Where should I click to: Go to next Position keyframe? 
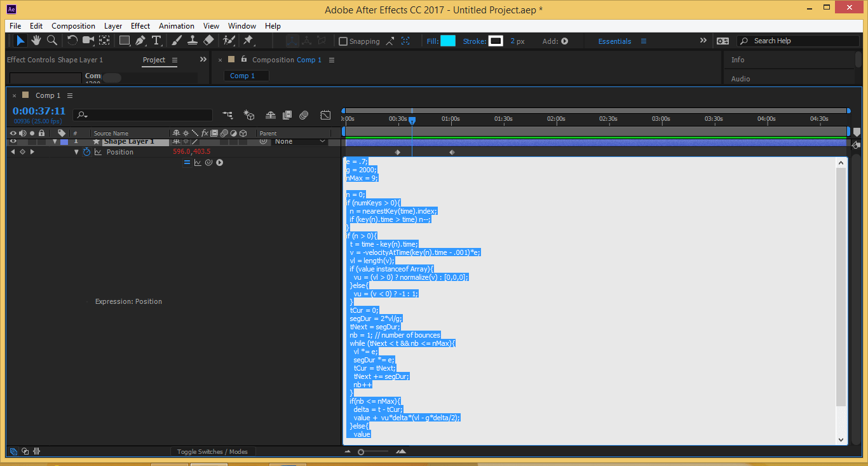[x=32, y=152]
